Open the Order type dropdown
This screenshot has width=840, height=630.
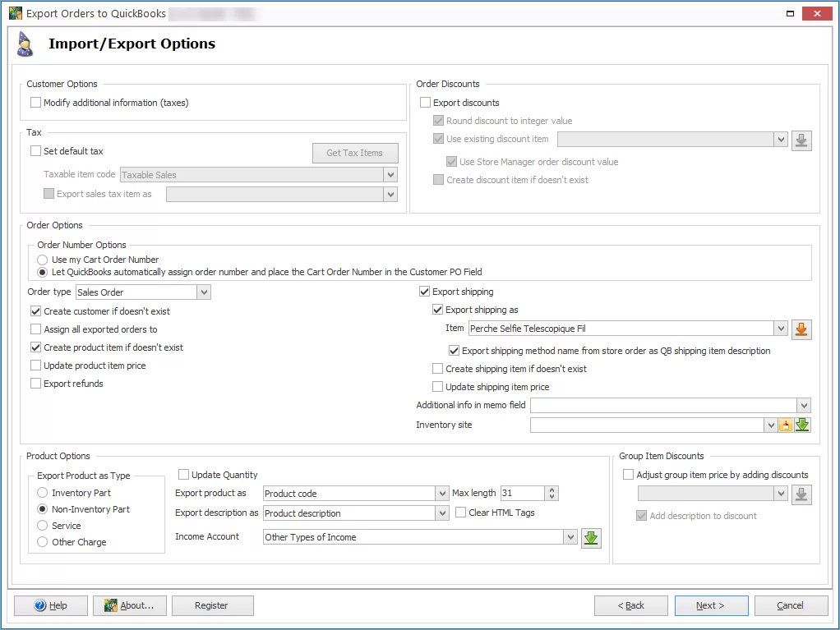tap(203, 292)
